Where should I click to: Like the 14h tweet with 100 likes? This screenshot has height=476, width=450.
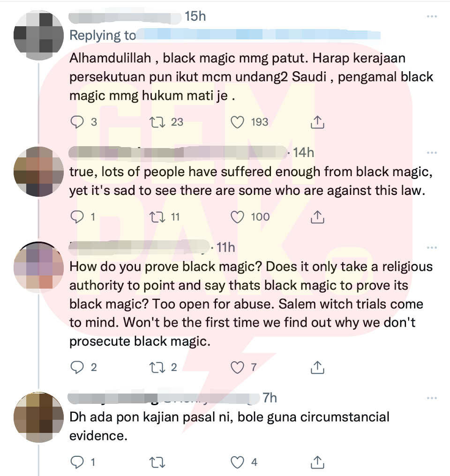(x=237, y=217)
